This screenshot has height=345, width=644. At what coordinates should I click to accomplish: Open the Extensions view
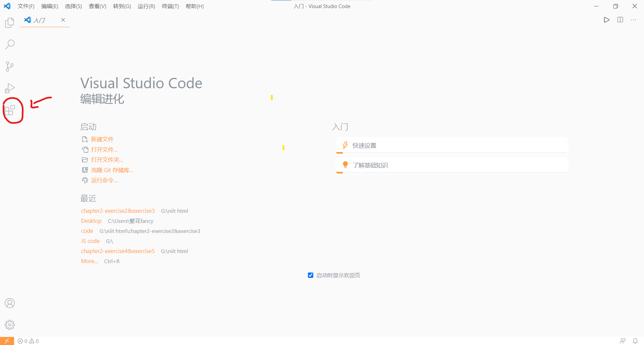click(x=10, y=110)
